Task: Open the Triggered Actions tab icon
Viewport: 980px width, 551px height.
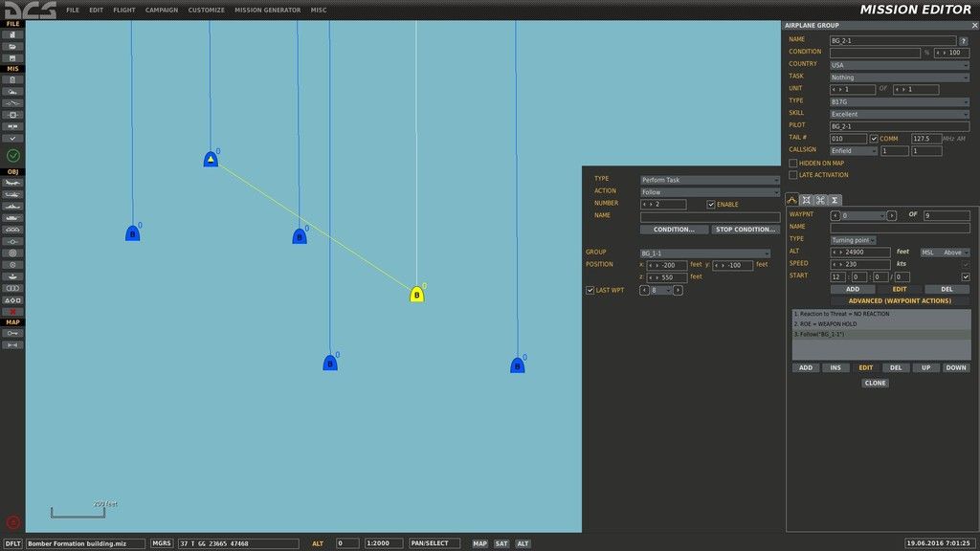Action: coord(820,199)
